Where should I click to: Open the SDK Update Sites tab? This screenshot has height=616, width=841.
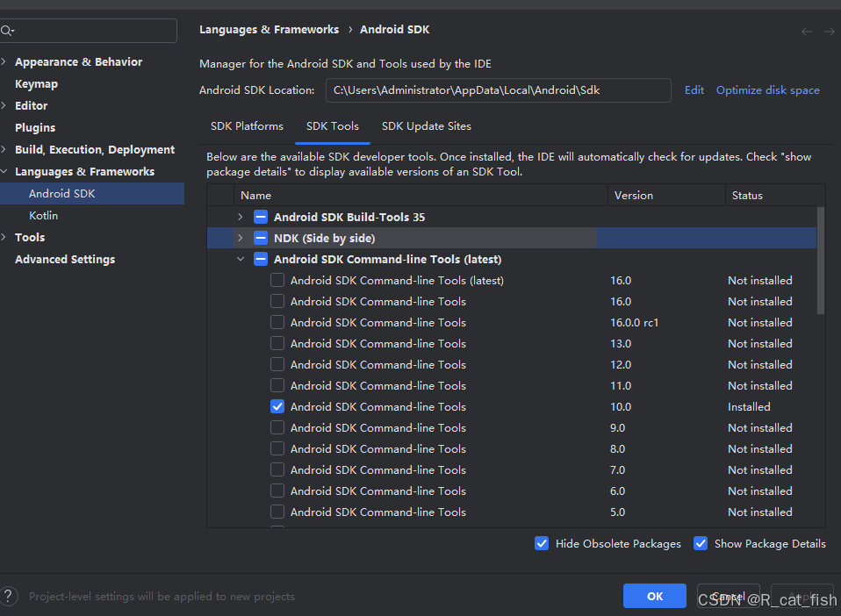(x=427, y=126)
